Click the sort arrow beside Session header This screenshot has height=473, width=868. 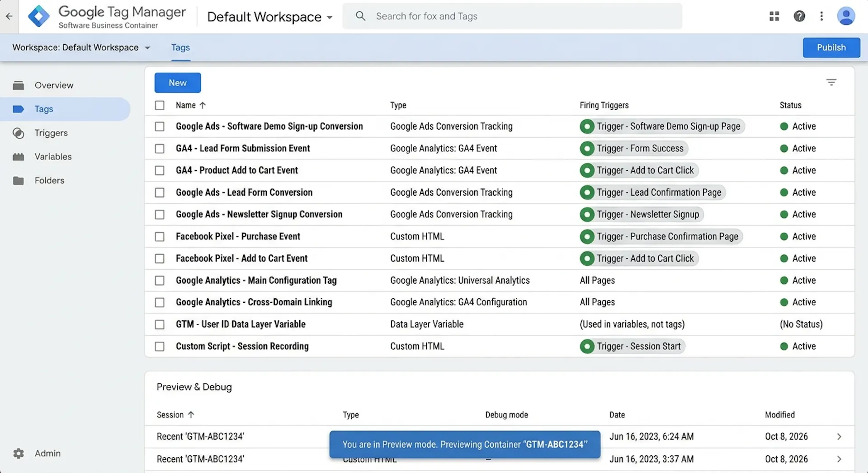[191, 415]
